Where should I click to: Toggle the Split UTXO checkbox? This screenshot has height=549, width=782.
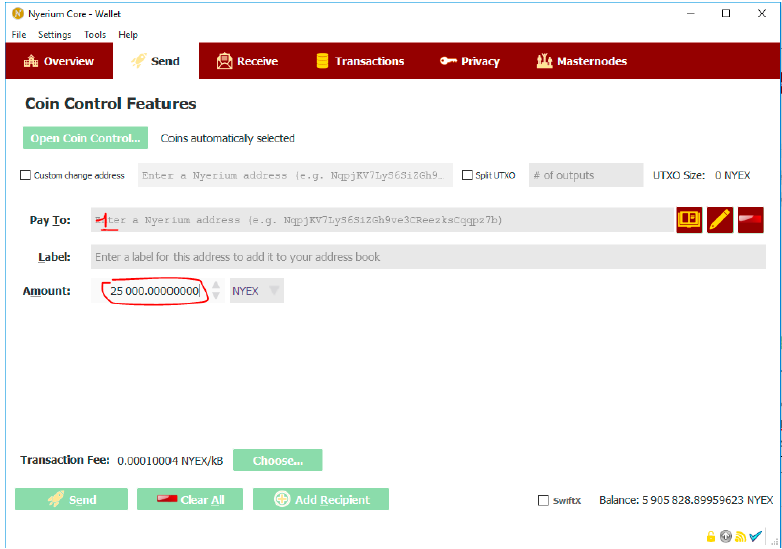467,175
